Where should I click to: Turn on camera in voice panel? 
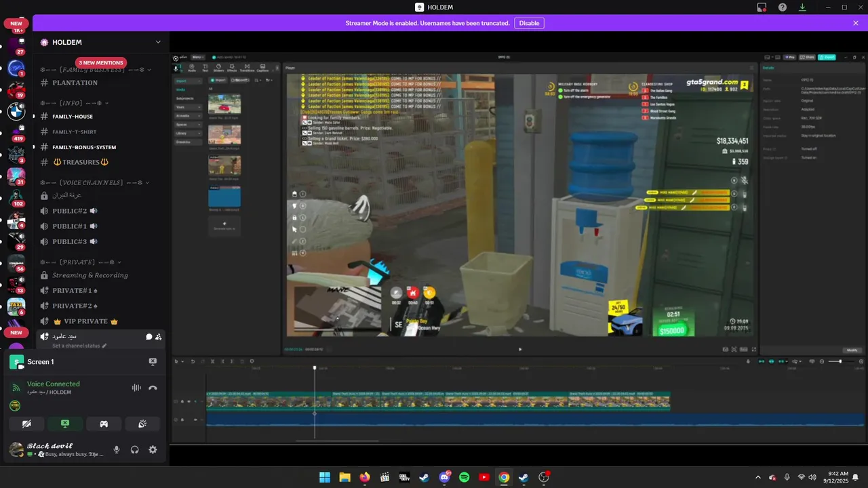pyautogui.click(x=26, y=424)
